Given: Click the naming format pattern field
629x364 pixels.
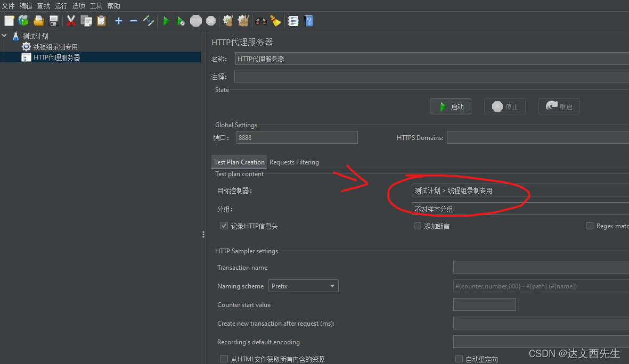Looking at the screenshot, I should 541,286.
